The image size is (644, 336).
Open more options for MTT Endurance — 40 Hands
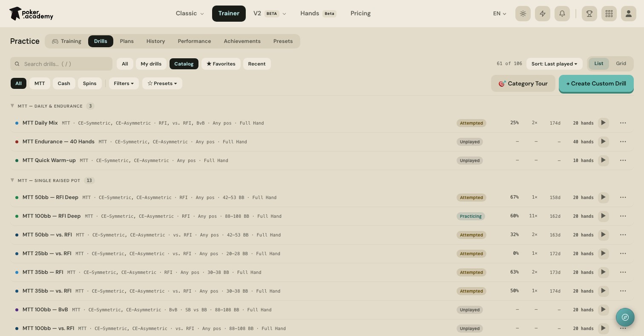coord(623,142)
